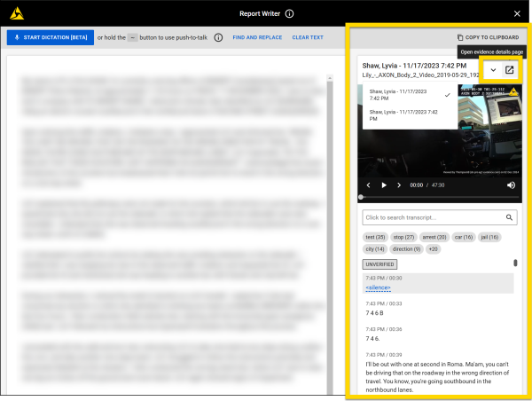Expand the +20 more keywords chip

click(x=433, y=249)
